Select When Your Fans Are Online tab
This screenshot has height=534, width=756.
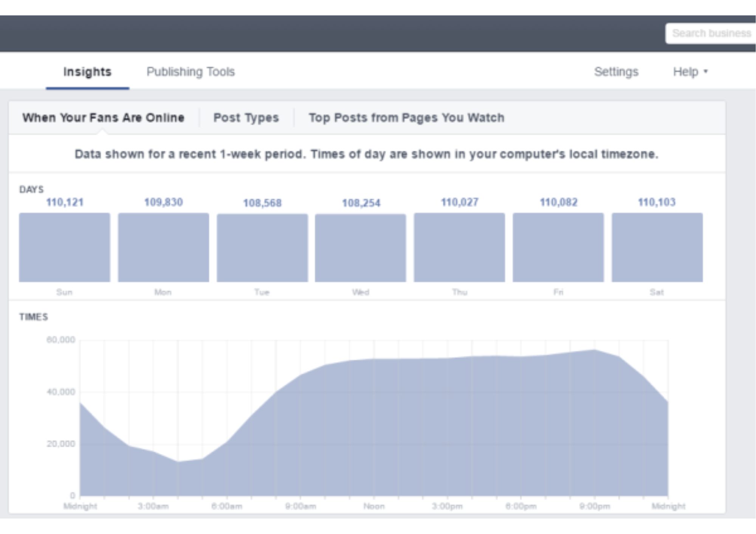103,118
